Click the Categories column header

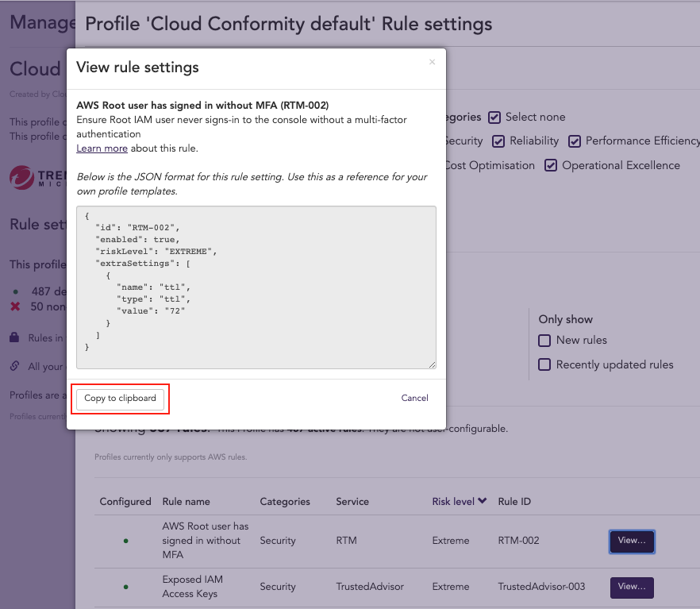click(285, 501)
